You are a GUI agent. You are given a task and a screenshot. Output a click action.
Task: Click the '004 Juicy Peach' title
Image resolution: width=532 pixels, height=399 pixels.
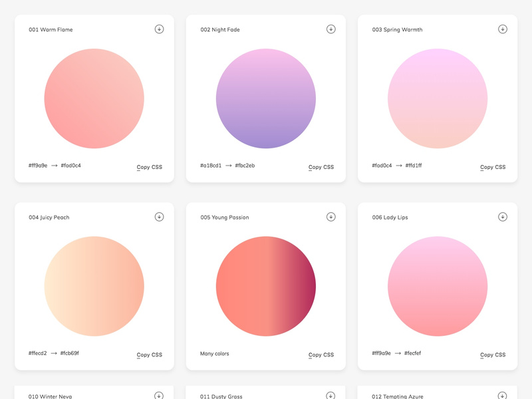pos(49,217)
